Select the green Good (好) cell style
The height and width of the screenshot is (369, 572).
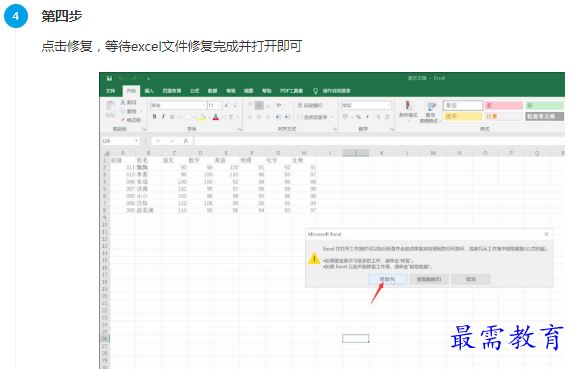click(545, 105)
